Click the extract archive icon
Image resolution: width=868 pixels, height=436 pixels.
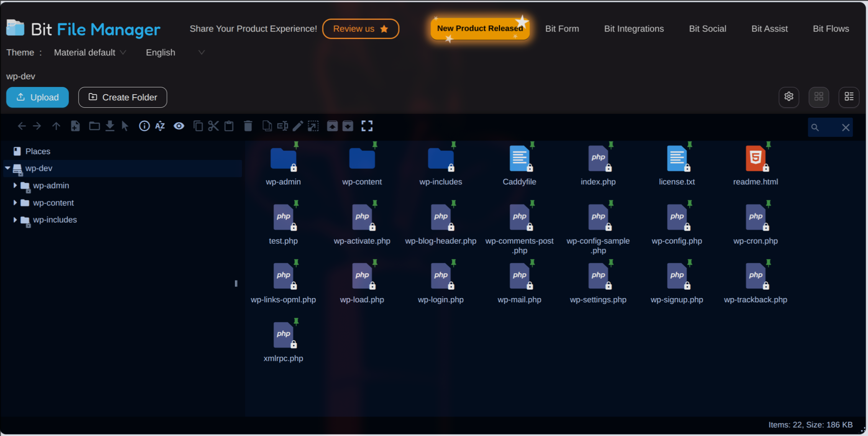pyautogui.click(x=332, y=126)
